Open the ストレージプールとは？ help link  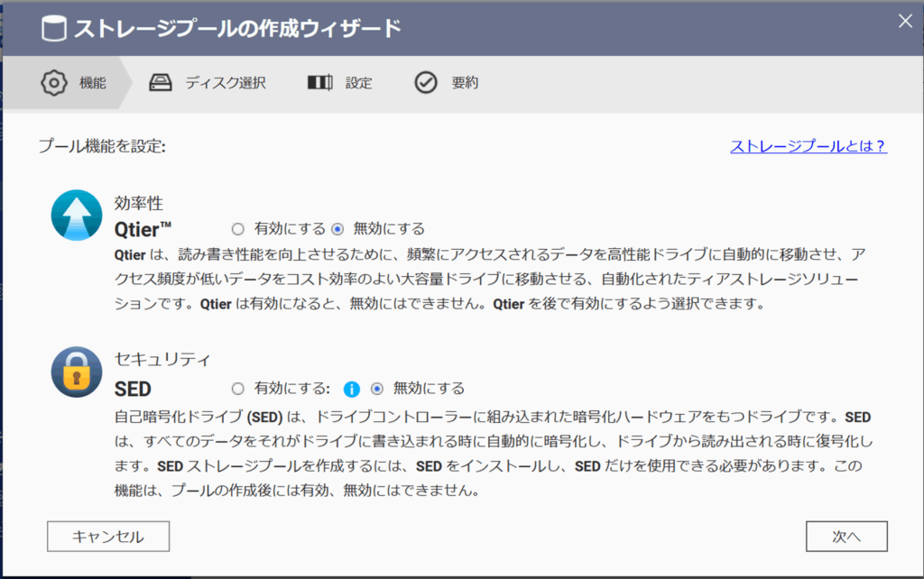(x=808, y=146)
